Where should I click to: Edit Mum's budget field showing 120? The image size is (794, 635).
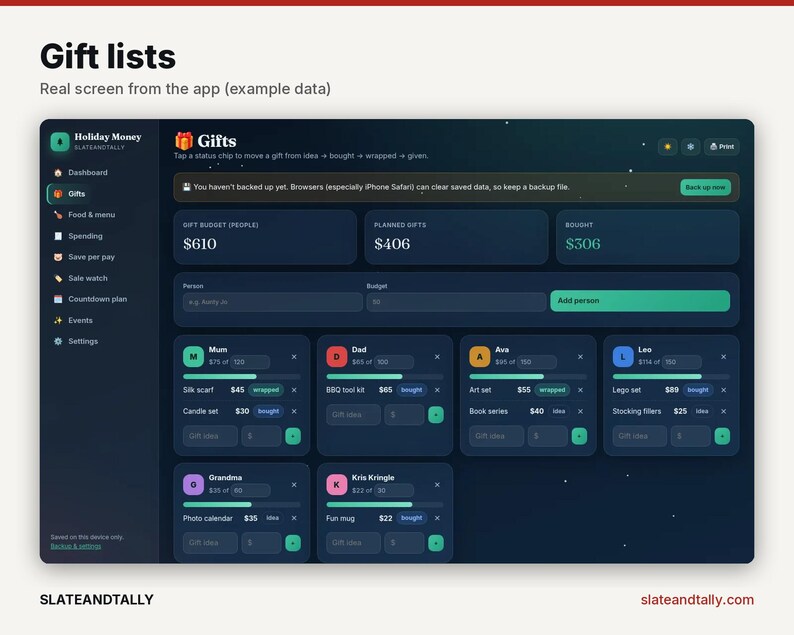click(250, 362)
